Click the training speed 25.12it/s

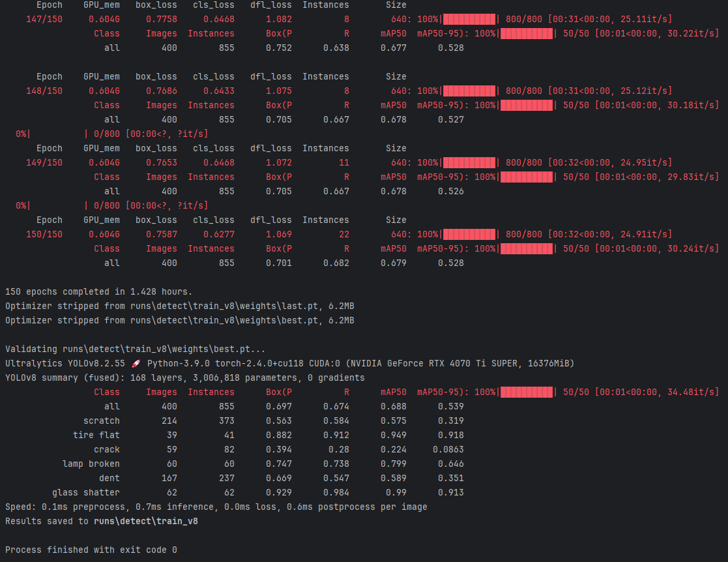coord(643,91)
